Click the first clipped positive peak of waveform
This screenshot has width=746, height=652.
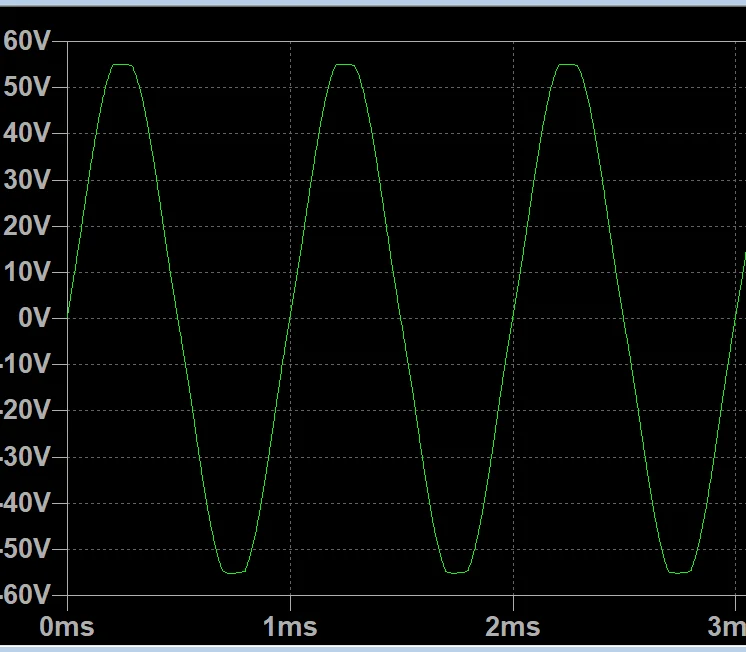pos(123,65)
